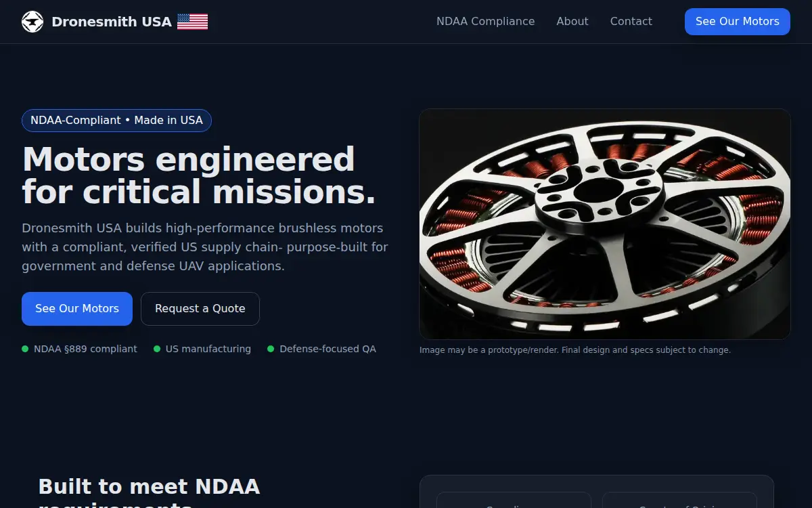
Task: Open the Contact nav link
Action: pos(631,22)
